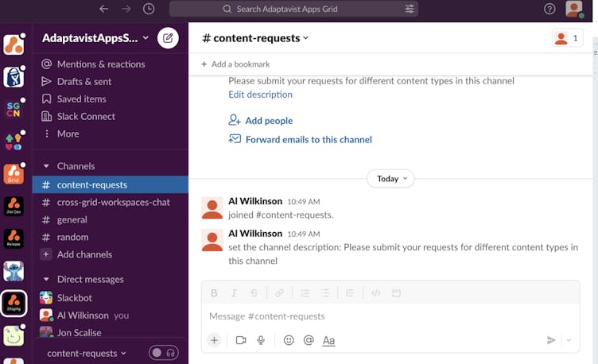Open history clock icon

click(149, 9)
